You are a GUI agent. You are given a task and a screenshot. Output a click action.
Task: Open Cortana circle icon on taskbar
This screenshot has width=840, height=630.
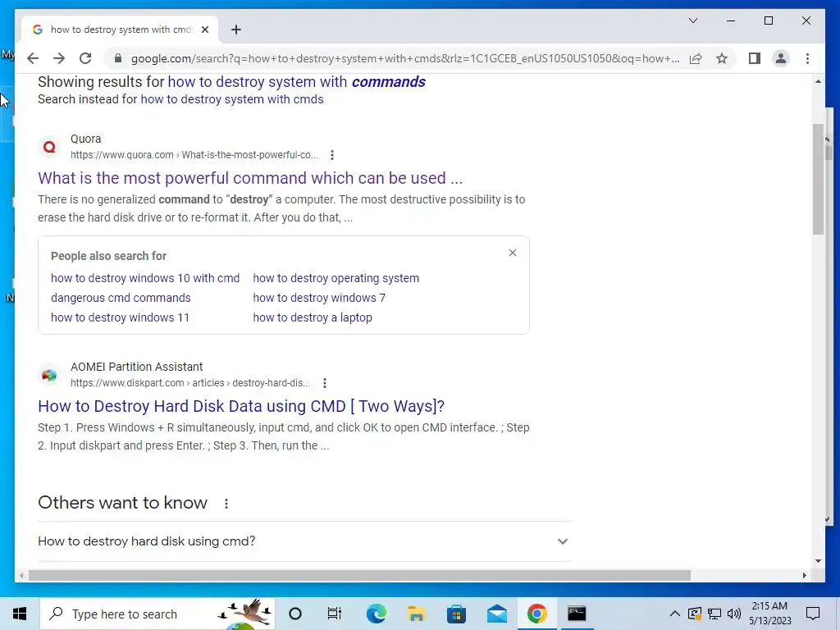295,614
